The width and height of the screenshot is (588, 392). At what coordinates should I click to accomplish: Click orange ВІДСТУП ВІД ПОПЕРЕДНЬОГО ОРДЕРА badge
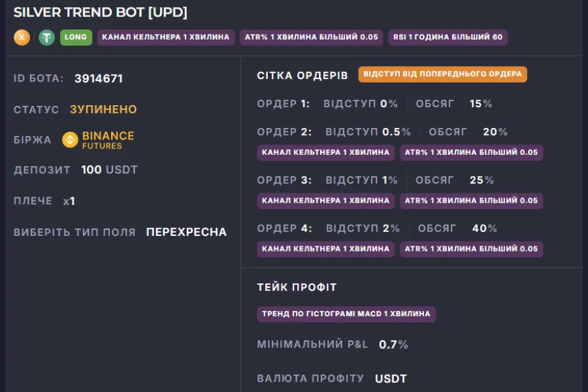pos(442,74)
